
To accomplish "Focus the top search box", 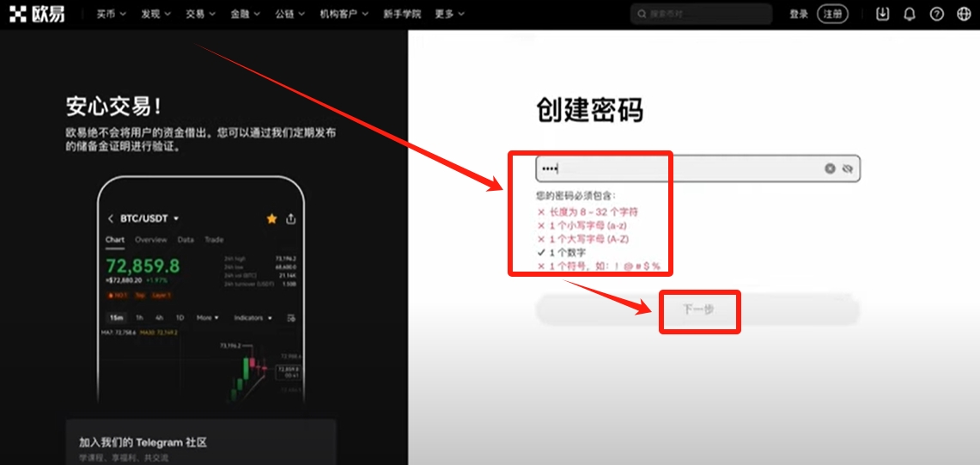I will click(700, 14).
